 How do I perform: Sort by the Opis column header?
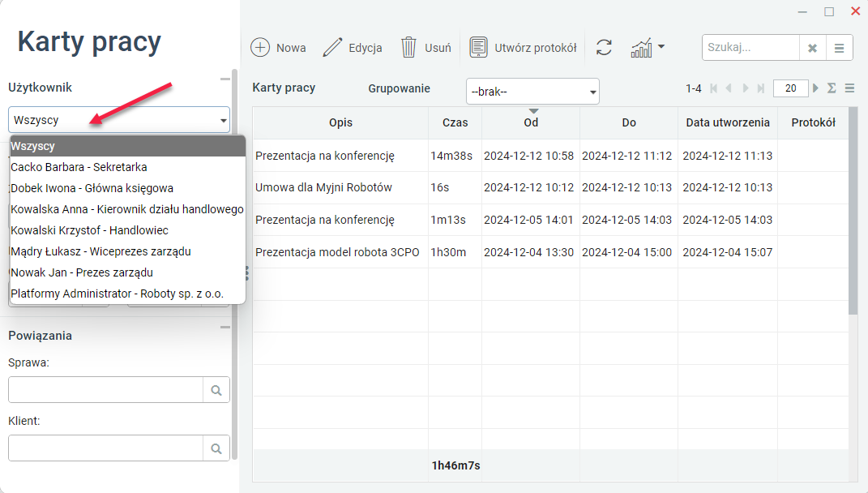pos(340,123)
